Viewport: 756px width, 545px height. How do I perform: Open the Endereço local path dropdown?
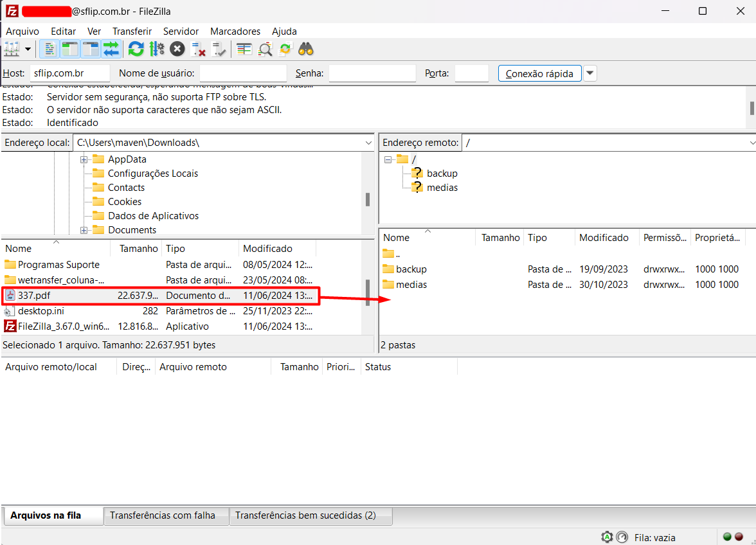pos(368,143)
